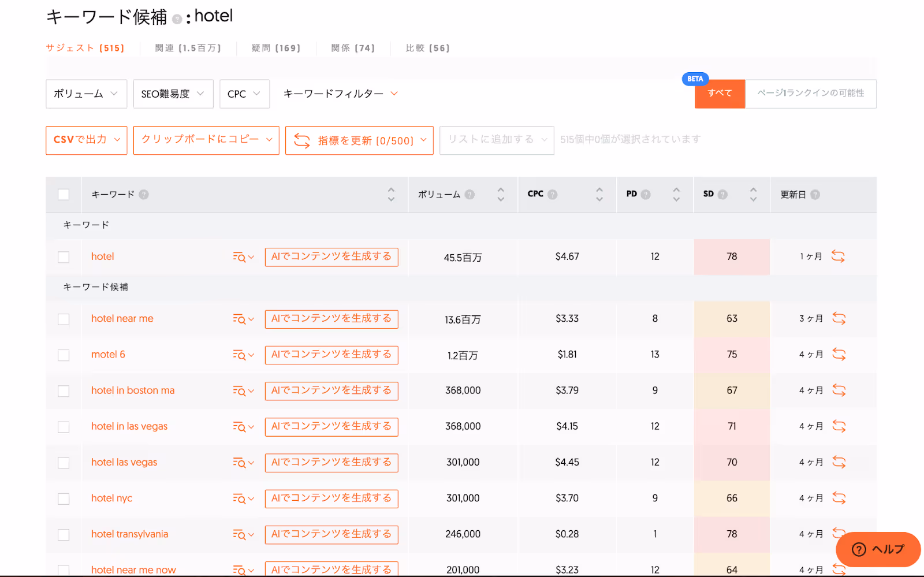Open search-detail icon for hotel las vegas

(x=243, y=463)
